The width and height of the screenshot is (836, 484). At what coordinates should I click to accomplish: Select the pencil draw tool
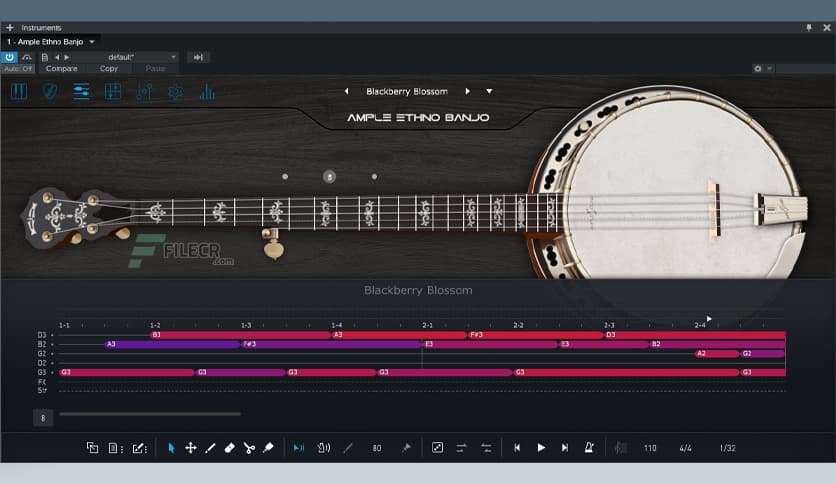click(210, 448)
